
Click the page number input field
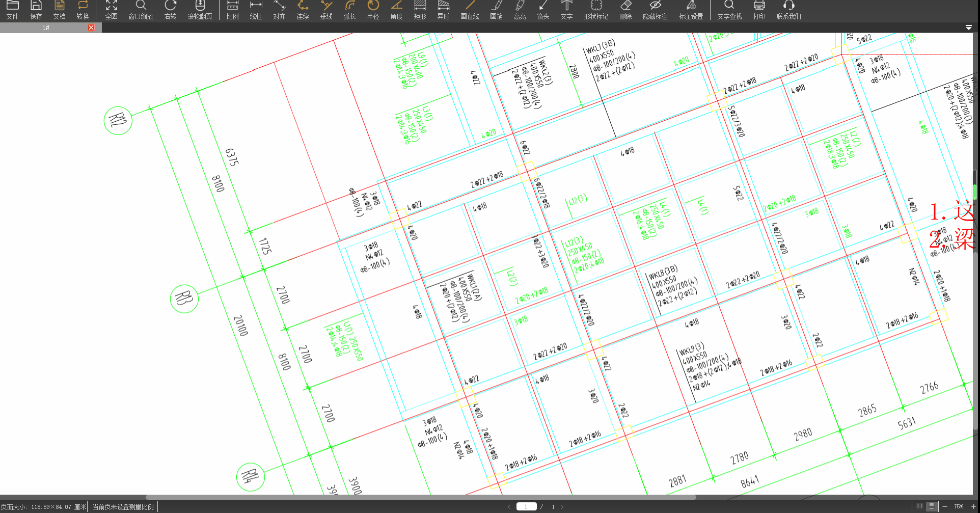[x=526, y=506]
